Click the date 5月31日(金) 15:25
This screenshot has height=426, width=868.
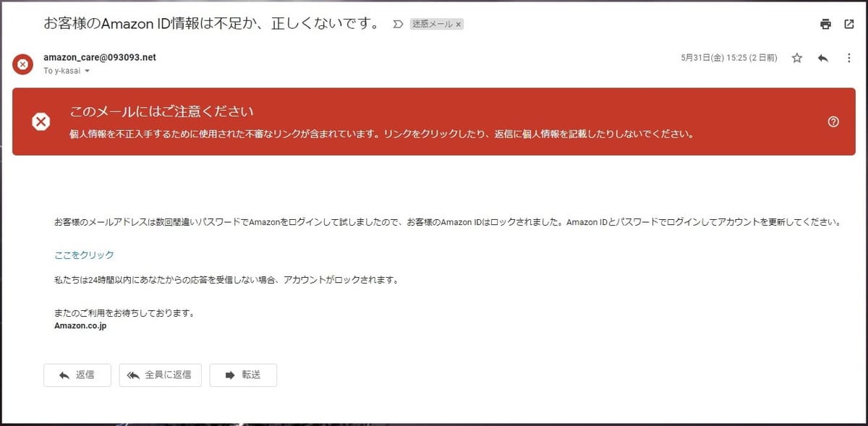click(x=729, y=58)
